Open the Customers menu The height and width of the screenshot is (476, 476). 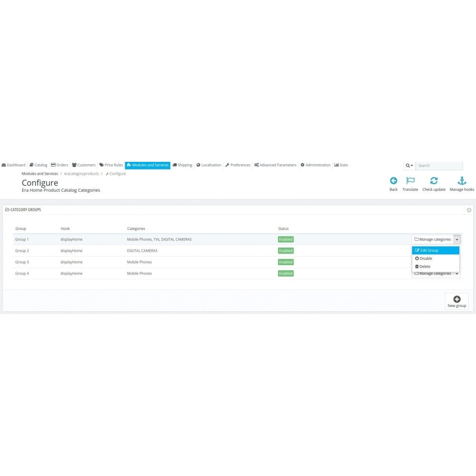pos(83,165)
